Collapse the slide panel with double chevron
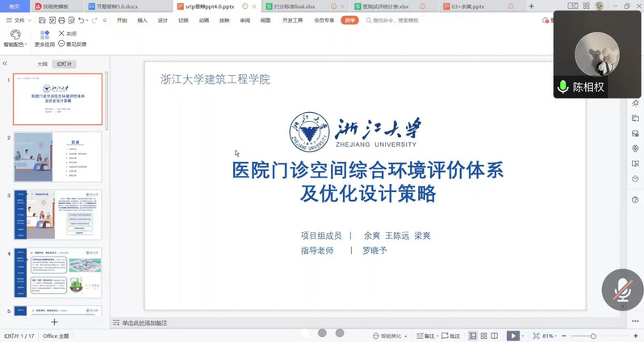The height and width of the screenshot is (342, 644). [5, 64]
